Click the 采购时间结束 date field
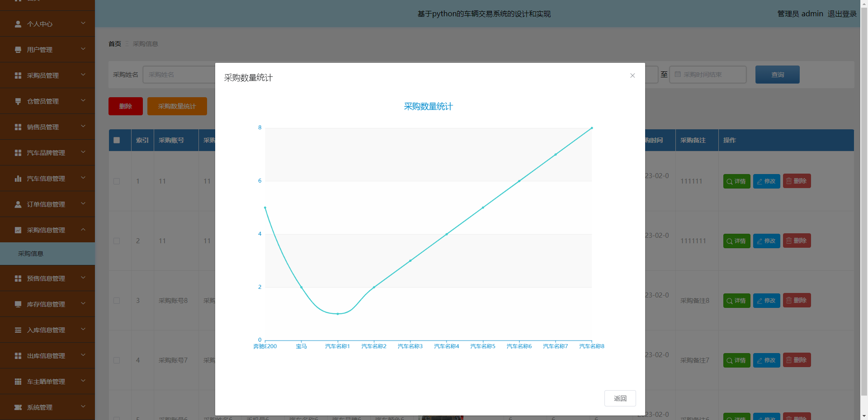 (x=708, y=75)
